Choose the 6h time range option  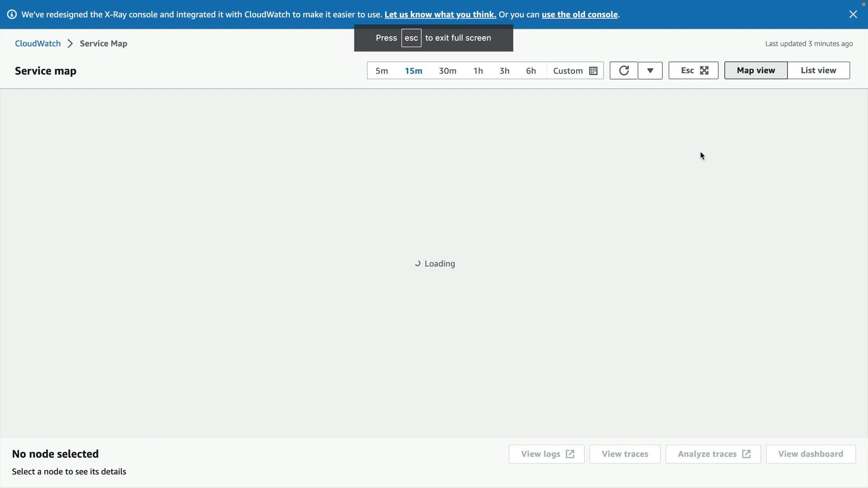tap(531, 71)
